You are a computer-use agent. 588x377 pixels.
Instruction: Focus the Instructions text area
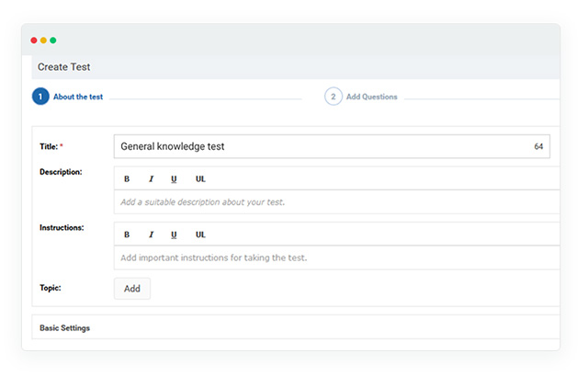coord(336,257)
